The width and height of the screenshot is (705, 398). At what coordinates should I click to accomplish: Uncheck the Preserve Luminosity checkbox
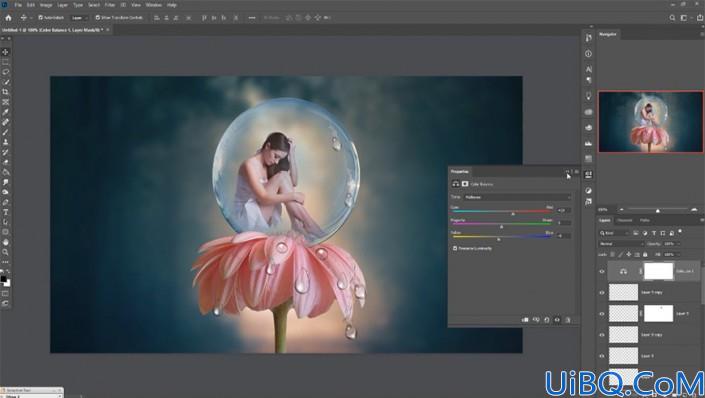(x=455, y=248)
